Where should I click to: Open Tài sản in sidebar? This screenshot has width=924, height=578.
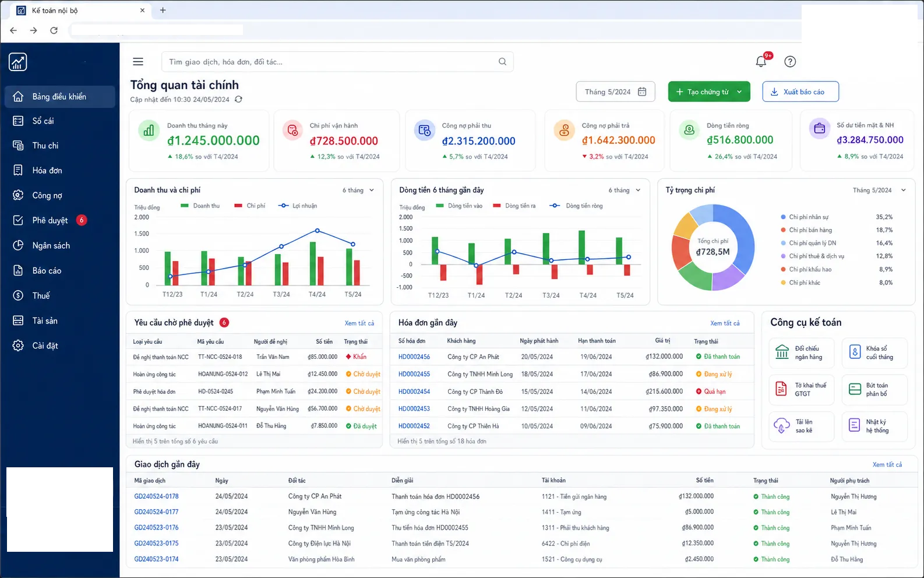(x=59, y=320)
